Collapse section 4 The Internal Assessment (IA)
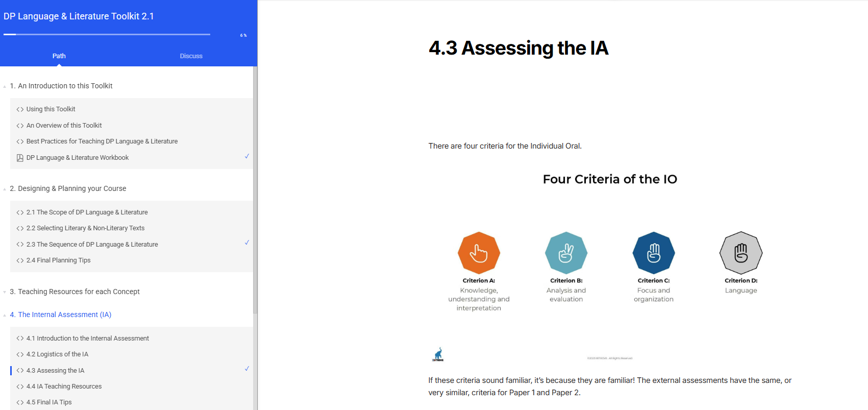The height and width of the screenshot is (410, 868). coord(5,315)
